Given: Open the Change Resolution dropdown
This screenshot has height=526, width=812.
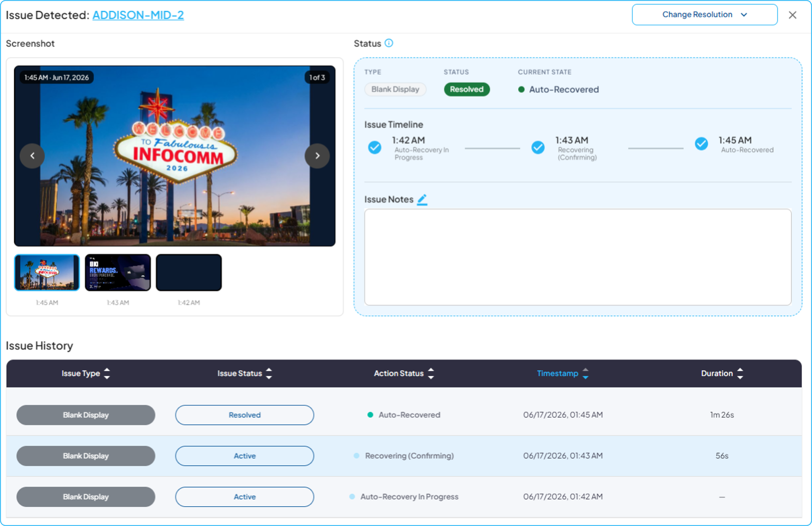Looking at the screenshot, I should coord(705,15).
